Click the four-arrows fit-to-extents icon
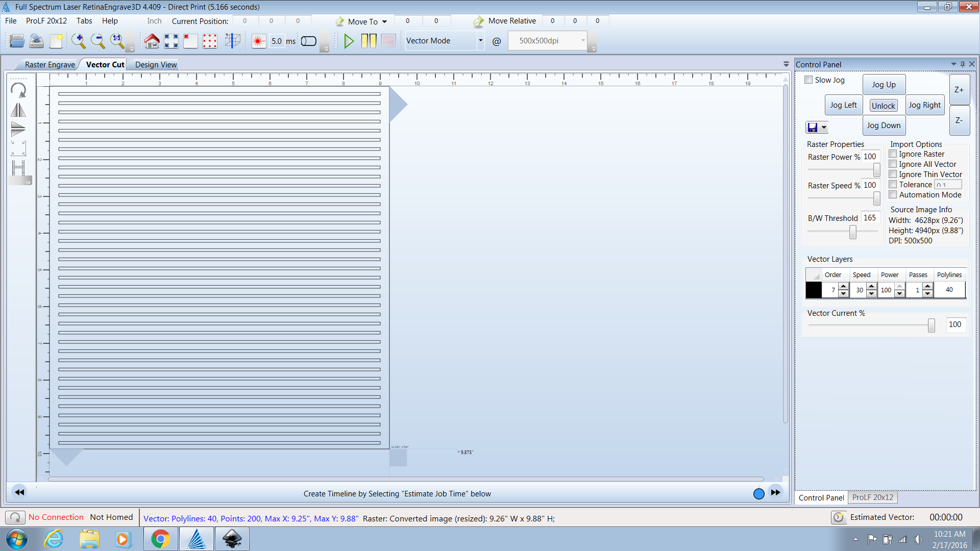 pos(171,41)
